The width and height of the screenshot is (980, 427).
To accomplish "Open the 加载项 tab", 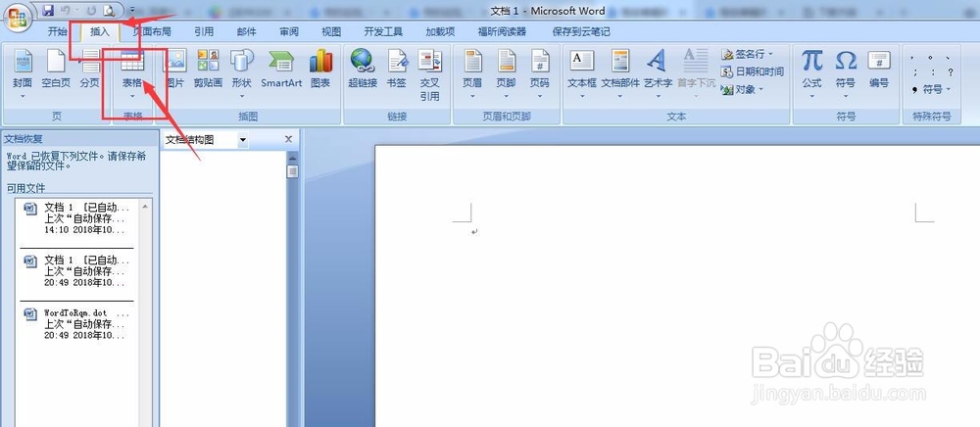I will tap(440, 32).
